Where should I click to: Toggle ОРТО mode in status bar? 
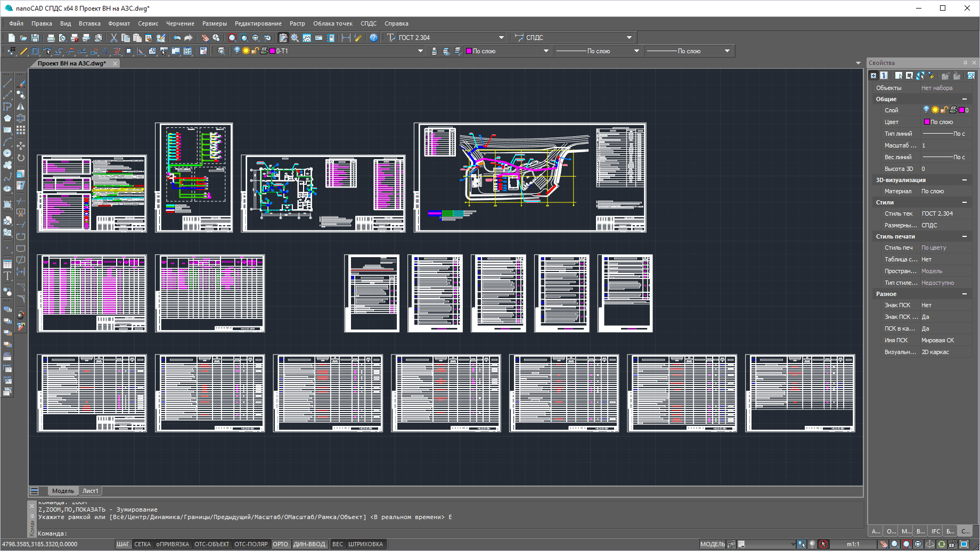pos(280,544)
